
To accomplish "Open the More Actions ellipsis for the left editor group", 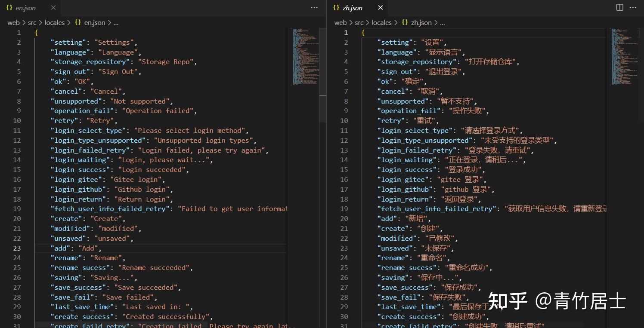I will point(313,7).
